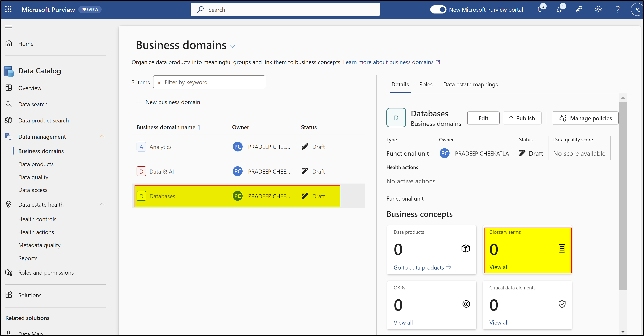The image size is (644, 336).
Task: Click the Analytics 'A' domain icon
Action: pyautogui.click(x=141, y=147)
